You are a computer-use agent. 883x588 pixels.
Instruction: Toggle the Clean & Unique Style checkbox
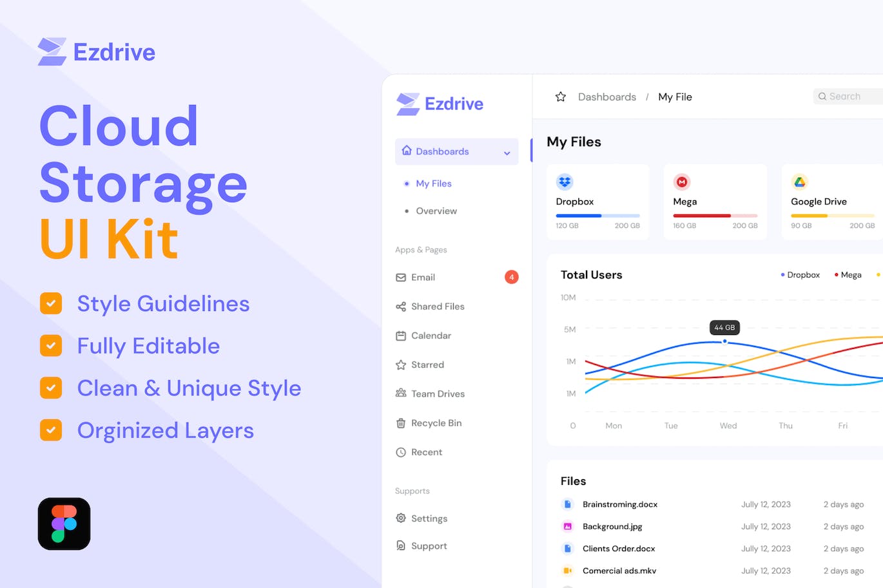tap(51, 388)
